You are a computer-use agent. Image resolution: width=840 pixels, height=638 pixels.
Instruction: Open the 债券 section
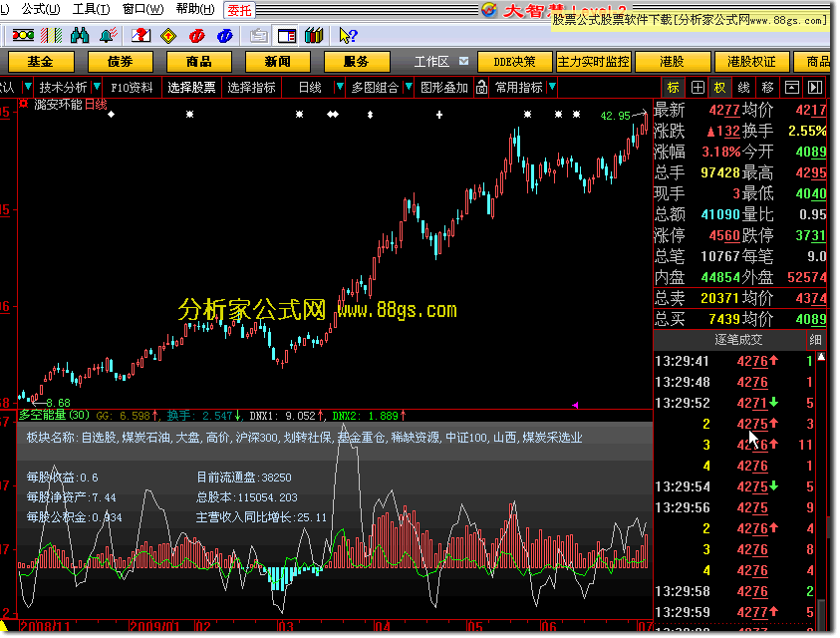coord(120,62)
